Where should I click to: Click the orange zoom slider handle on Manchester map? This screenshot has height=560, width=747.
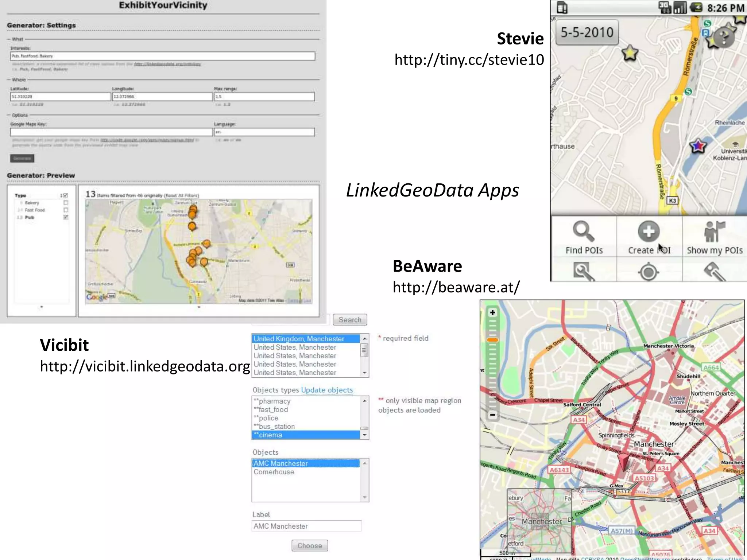click(x=492, y=340)
